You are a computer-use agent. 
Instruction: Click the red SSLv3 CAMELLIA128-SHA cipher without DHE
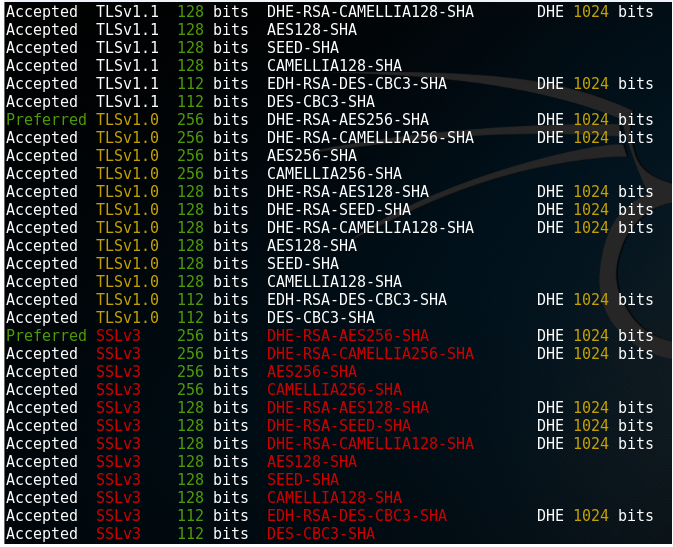tap(334, 498)
